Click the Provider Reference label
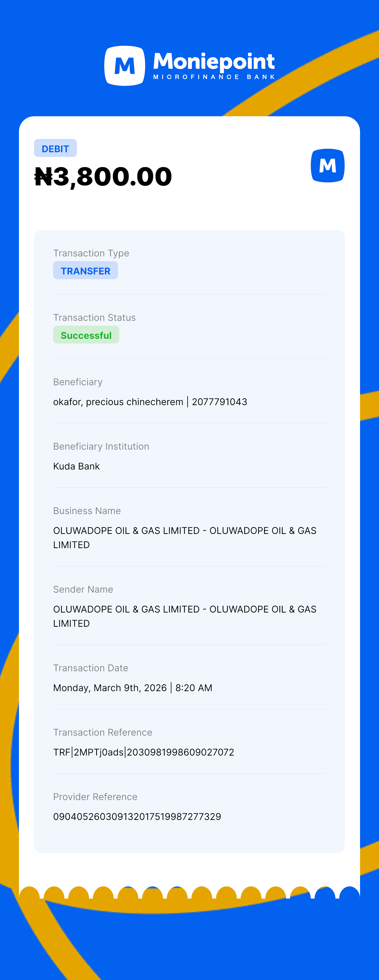Image resolution: width=379 pixels, height=980 pixels. coord(95,797)
